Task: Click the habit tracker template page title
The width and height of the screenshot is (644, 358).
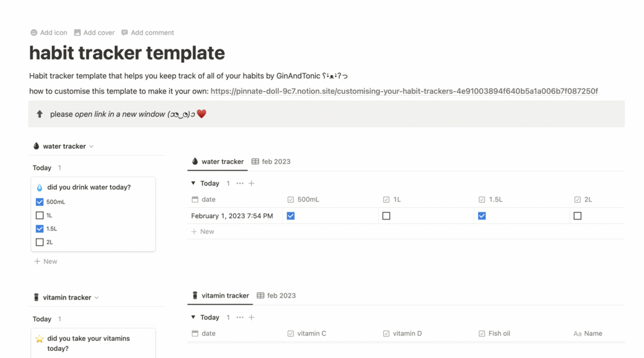Action: tap(127, 53)
